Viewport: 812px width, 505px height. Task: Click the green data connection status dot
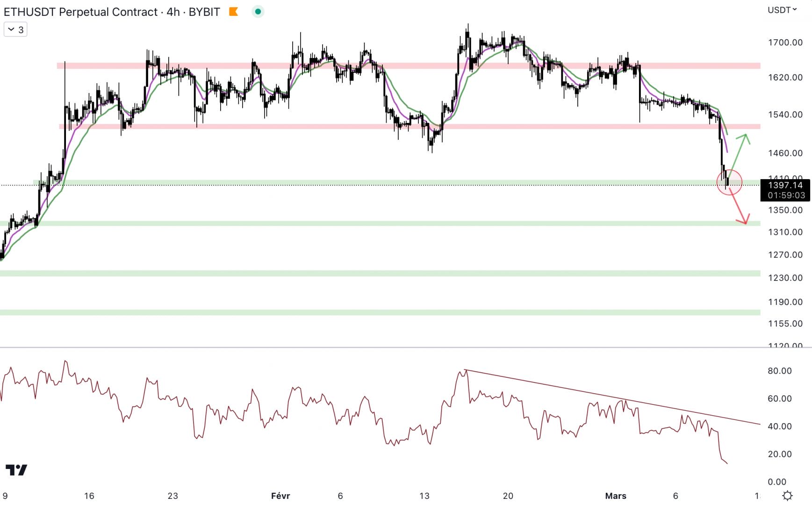(258, 11)
